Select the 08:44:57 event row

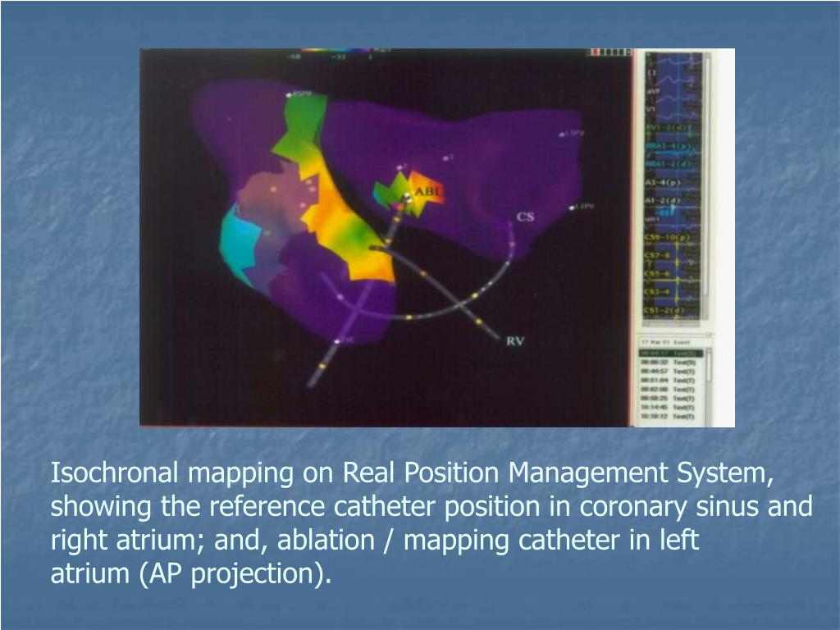point(668,372)
